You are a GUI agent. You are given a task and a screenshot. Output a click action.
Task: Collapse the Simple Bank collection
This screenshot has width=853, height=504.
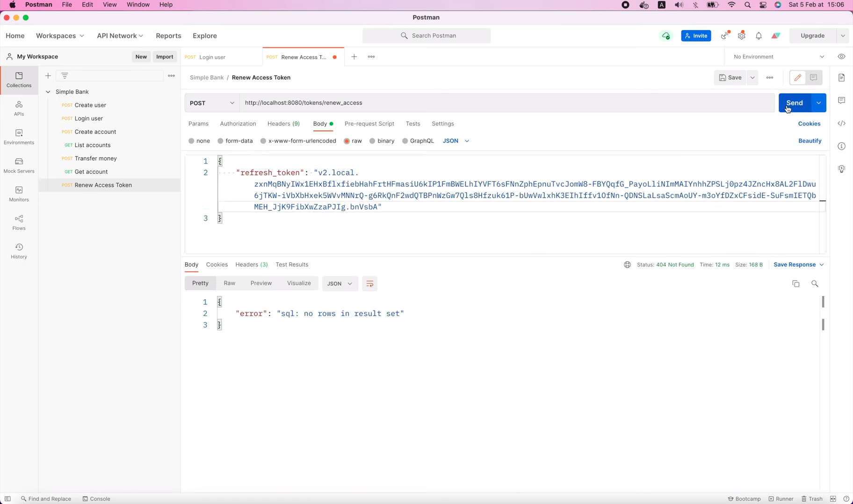[48, 92]
